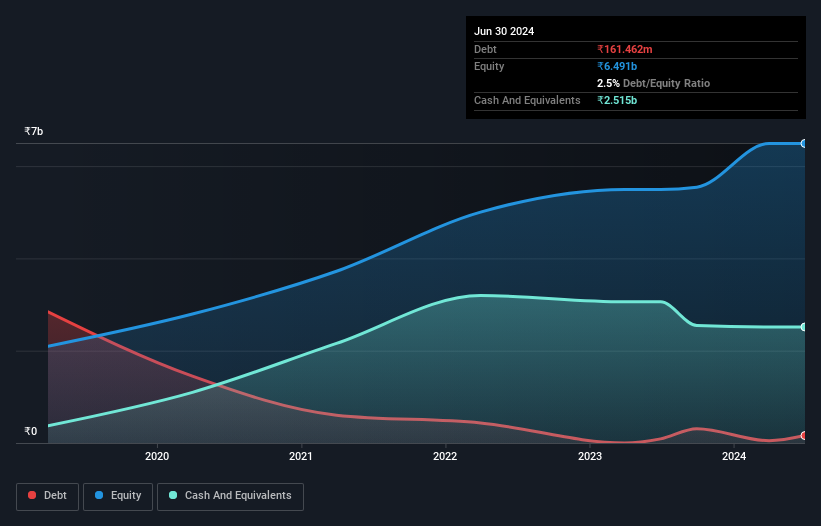Click the red Debt endpoint marker
Viewport: 821px width, 526px height.
pos(804,435)
